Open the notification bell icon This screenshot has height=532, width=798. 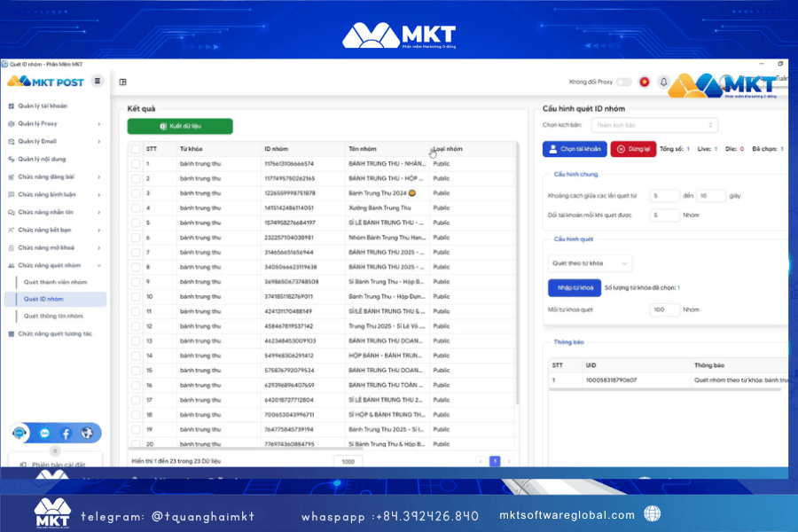663,82
